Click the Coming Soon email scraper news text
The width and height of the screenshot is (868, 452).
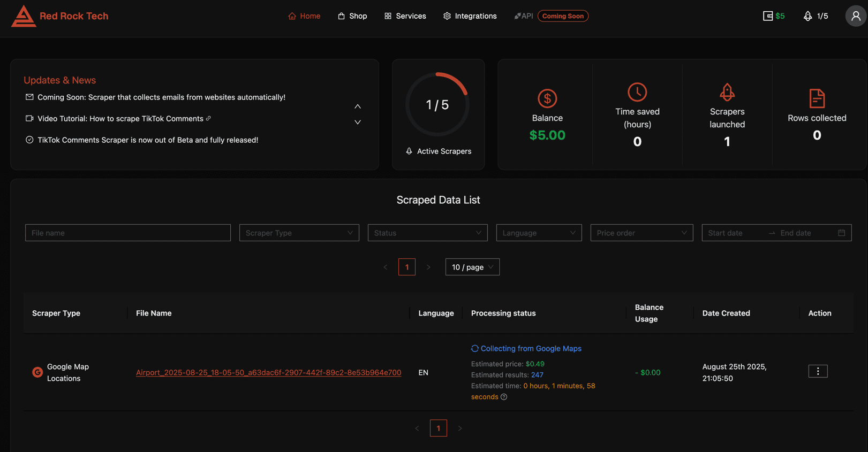point(161,97)
